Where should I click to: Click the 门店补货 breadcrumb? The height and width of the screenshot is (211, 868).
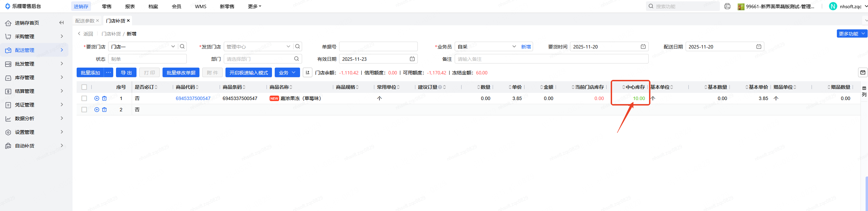(111, 33)
